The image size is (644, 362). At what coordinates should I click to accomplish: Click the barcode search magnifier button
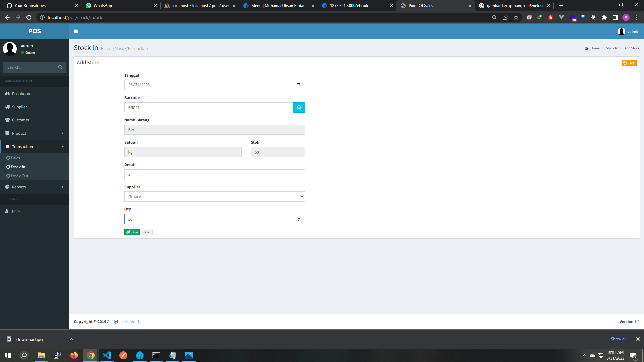(299, 107)
